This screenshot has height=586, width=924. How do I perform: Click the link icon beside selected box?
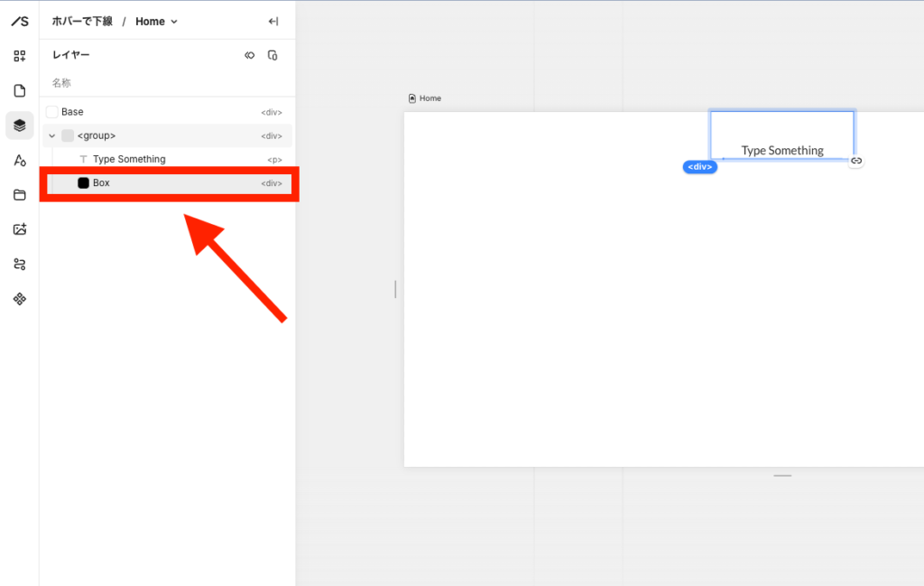[856, 161]
